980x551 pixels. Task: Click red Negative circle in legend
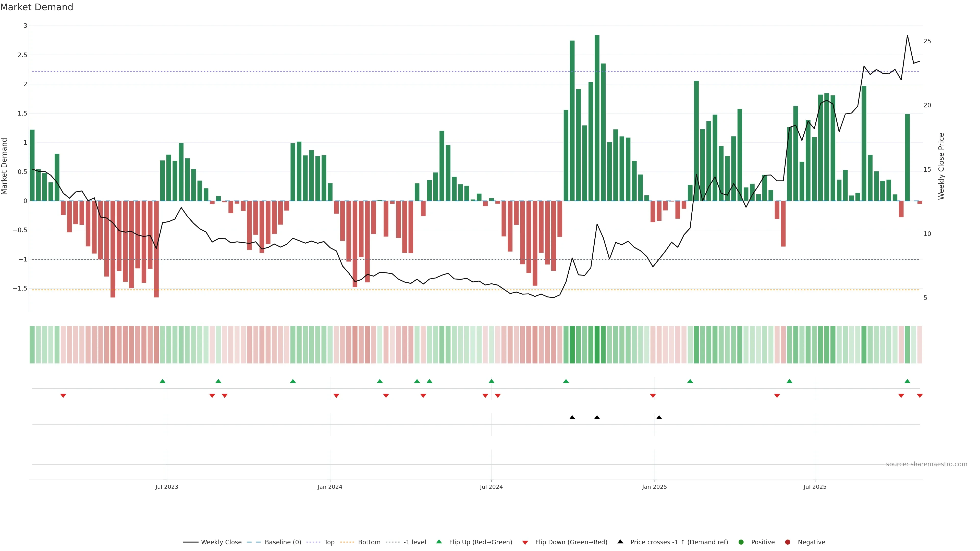click(x=788, y=542)
